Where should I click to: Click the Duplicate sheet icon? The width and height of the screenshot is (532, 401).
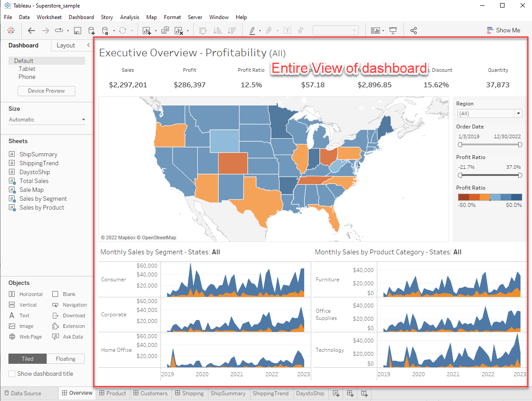click(x=165, y=31)
